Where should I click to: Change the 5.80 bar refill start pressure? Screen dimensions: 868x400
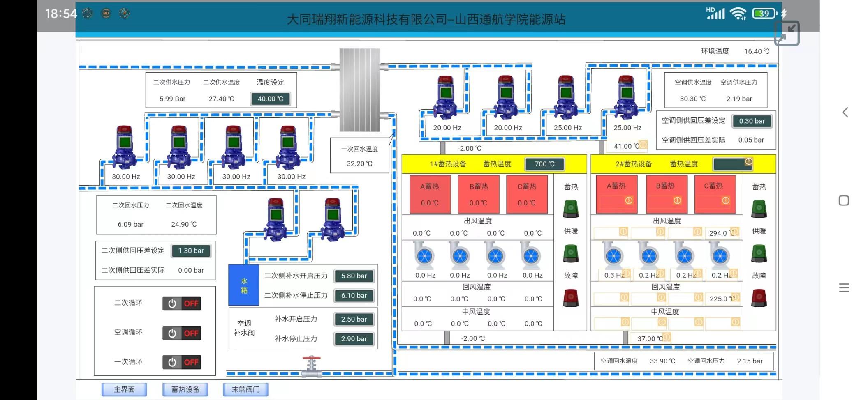click(x=354, y=276)
